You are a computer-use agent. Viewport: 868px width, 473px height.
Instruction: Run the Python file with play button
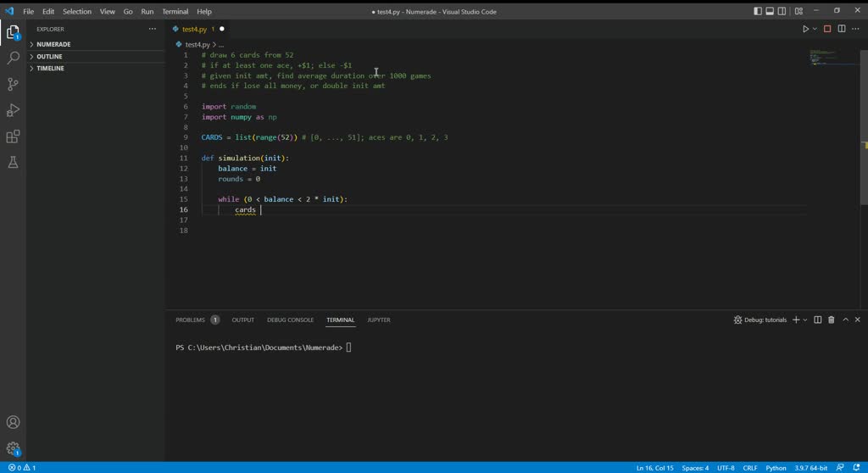click(805, 29)
